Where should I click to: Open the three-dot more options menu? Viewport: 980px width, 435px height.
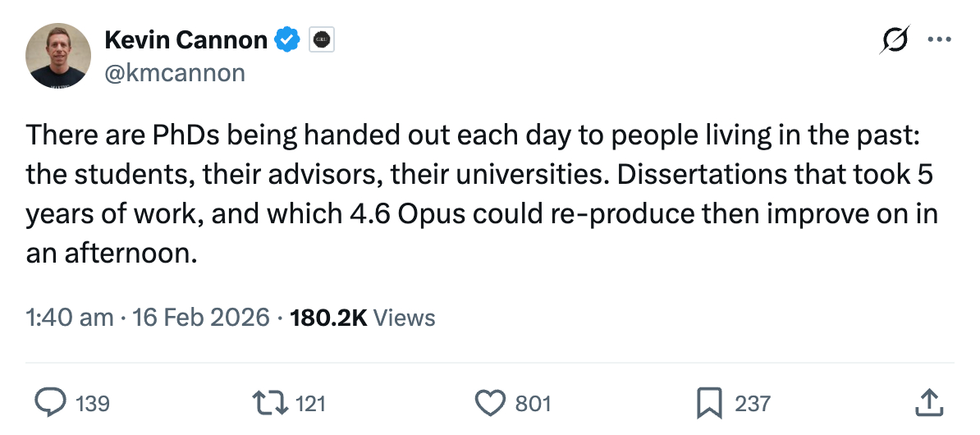938,39
